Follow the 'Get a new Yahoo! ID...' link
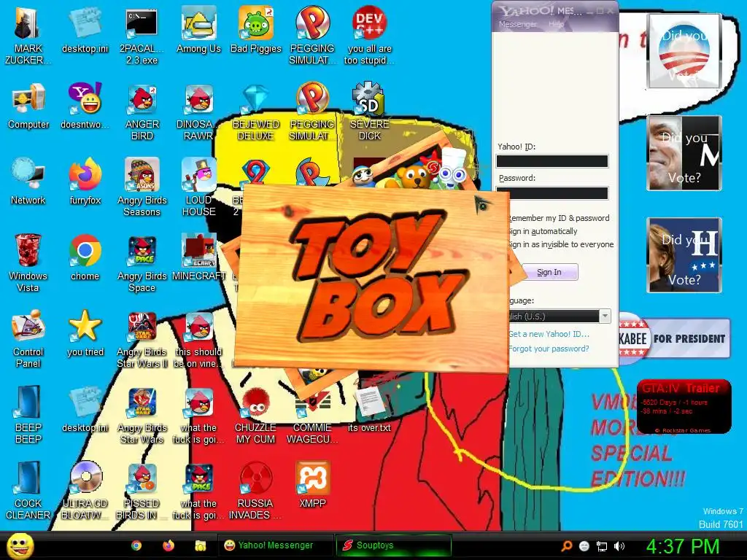 pyautogui.click(x=549, y=334)
